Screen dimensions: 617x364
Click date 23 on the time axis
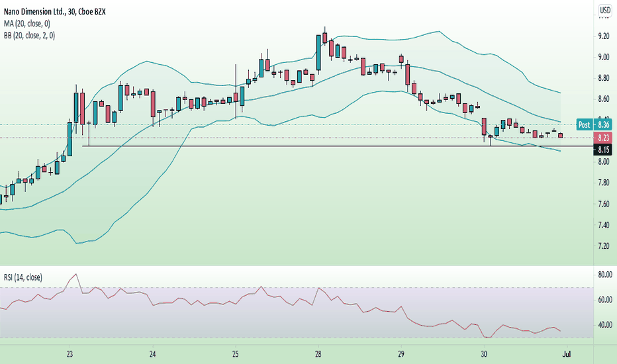[70, 354]
